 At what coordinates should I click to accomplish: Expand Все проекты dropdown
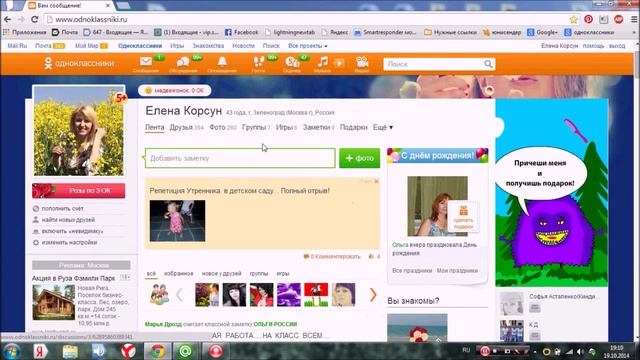coord(308,46)
